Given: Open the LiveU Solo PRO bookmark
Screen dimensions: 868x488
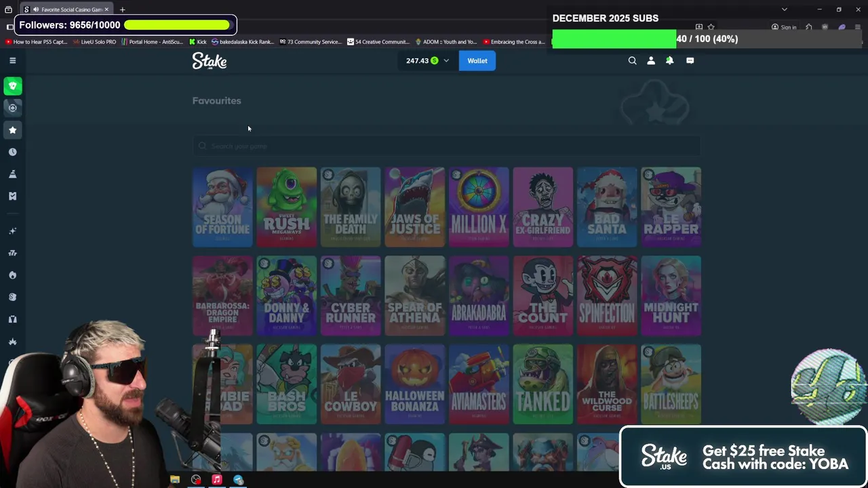Looking at the screenshot, I should [x=94, y=42].
